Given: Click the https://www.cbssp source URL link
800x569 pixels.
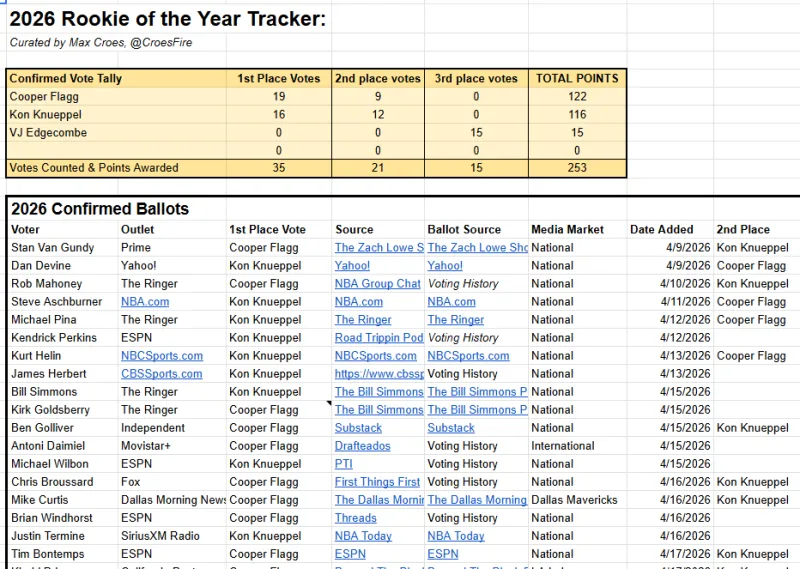Looking at the screenshot, I should [379, 374].
